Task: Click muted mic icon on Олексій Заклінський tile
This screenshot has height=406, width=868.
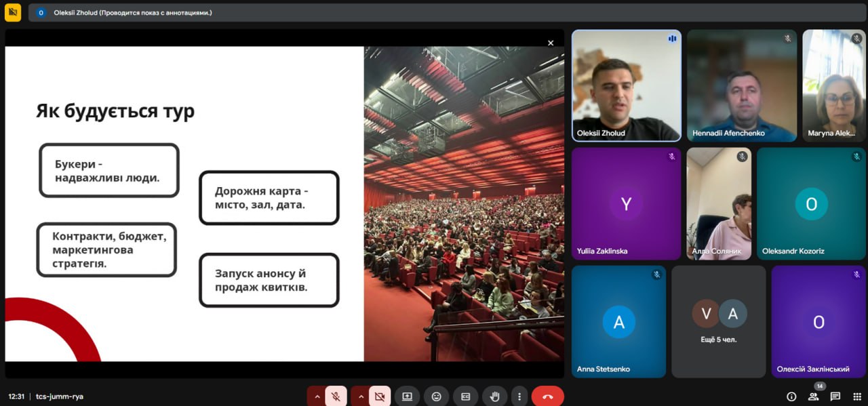Action: tap(856, 275)
